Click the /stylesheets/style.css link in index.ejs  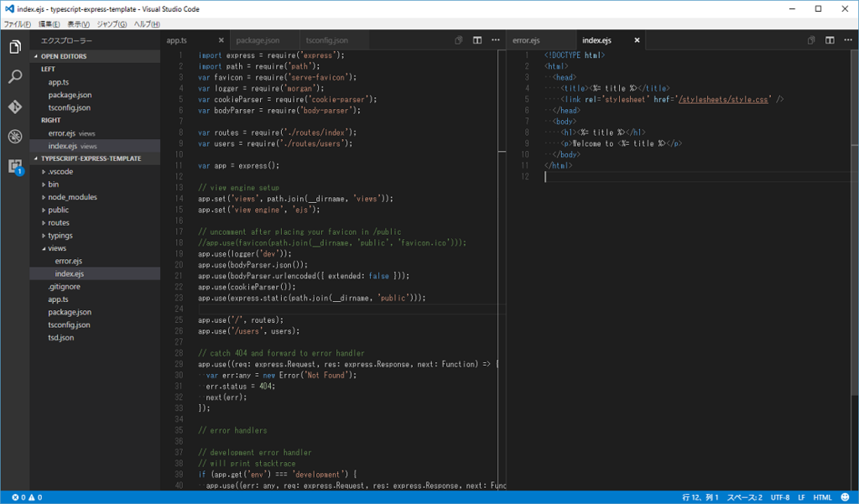click(x=723, y=99)
